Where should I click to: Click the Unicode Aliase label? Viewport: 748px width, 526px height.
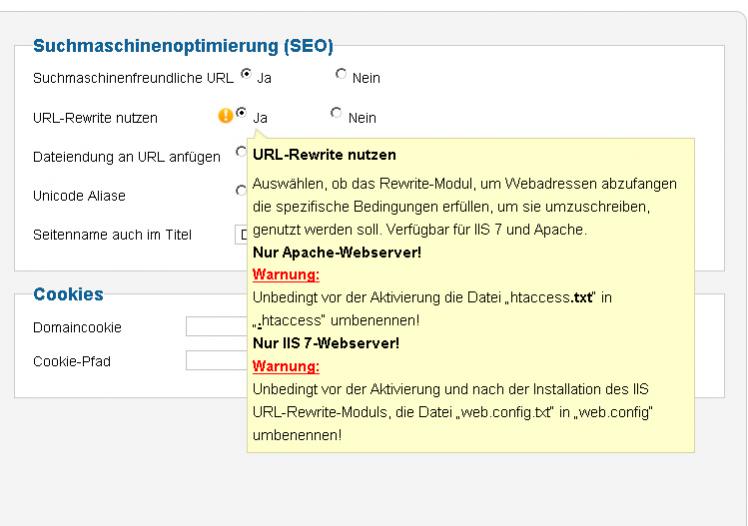pyautogui.click(x=79, y=196)
